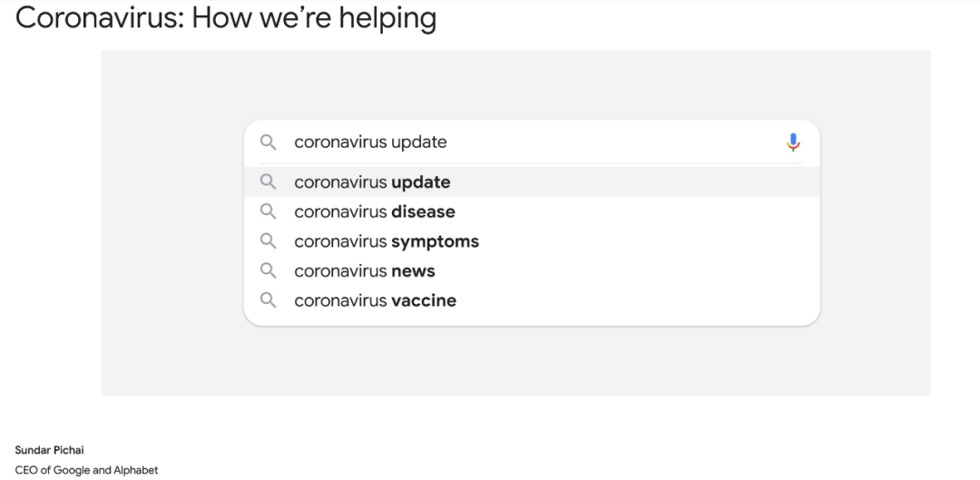Viewport: 980px width, 480px height.
Task: Click the magnifier icon inside the search field
Action: click(268, 142)
